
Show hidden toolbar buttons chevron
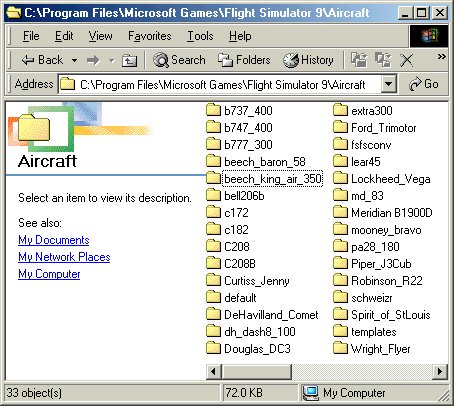tap(442, 57)
